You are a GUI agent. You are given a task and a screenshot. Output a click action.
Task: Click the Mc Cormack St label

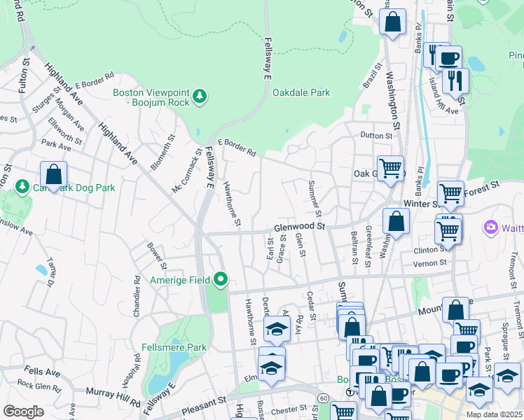[x=188, y=171]
